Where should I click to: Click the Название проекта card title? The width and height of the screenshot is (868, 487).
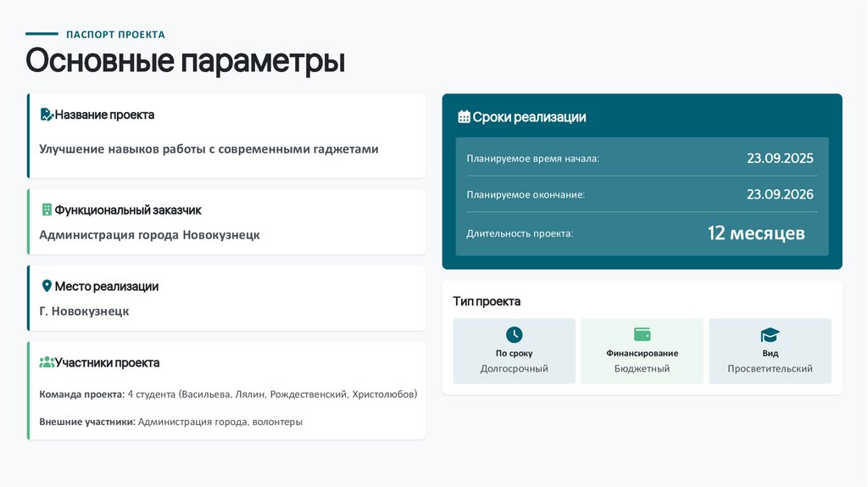(104, 115)
